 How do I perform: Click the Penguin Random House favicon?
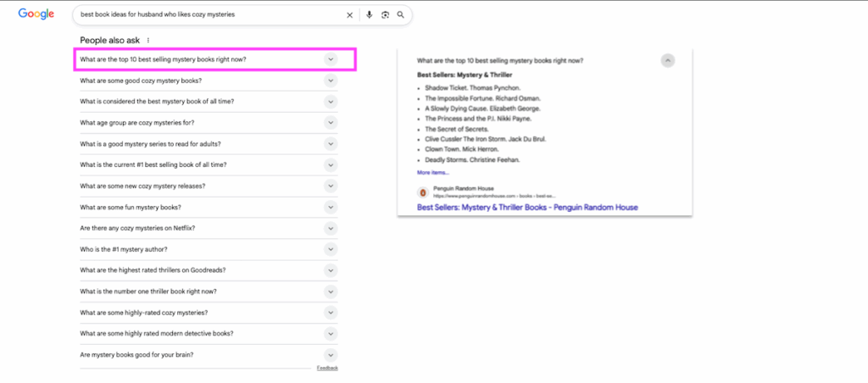423,192
